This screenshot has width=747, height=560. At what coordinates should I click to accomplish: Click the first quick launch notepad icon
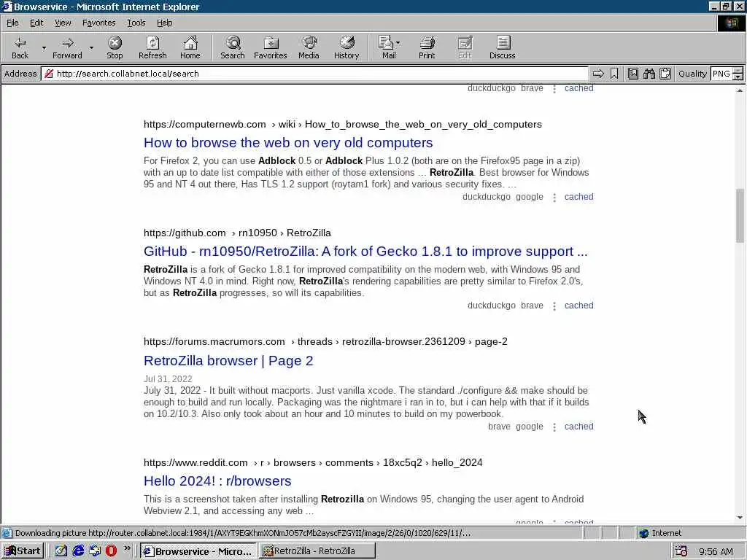(x=61, y=551)
